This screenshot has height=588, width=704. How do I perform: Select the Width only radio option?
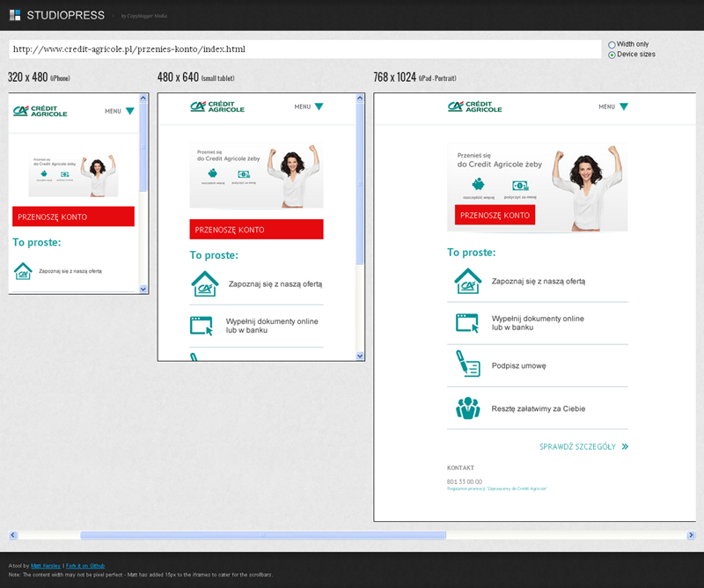pos(612,44)
